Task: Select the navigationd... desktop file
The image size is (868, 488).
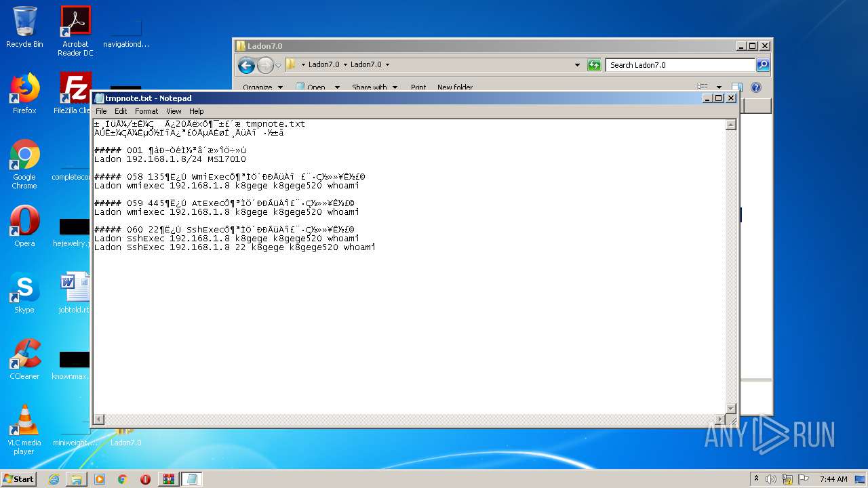Action: click(126, 34)
